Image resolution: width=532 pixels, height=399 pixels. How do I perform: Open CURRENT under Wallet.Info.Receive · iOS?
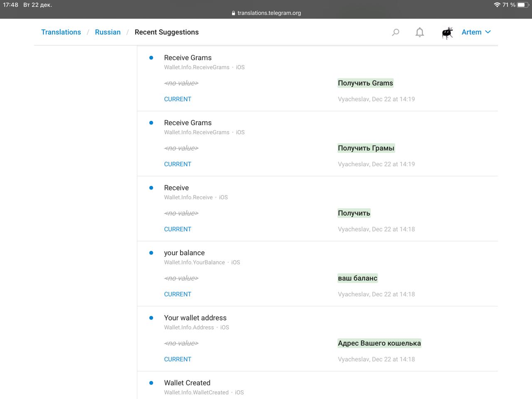177,229
